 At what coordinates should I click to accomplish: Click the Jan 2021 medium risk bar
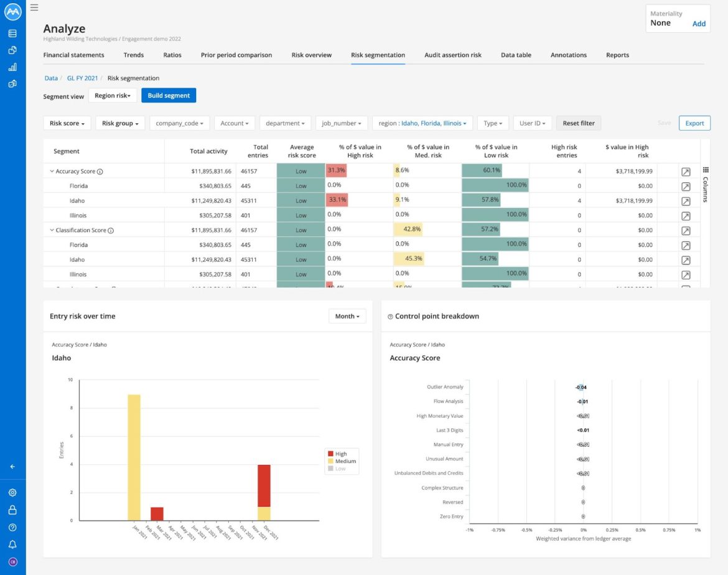(x=134, y=457)
